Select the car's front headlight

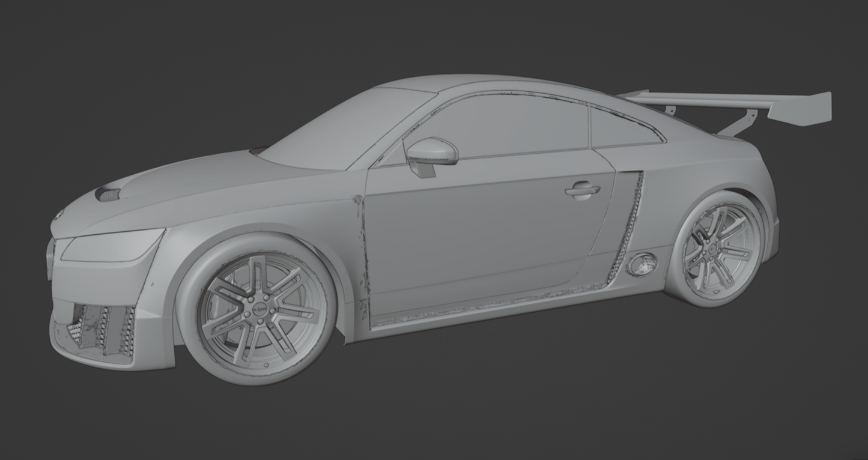(x=112, y=244)
